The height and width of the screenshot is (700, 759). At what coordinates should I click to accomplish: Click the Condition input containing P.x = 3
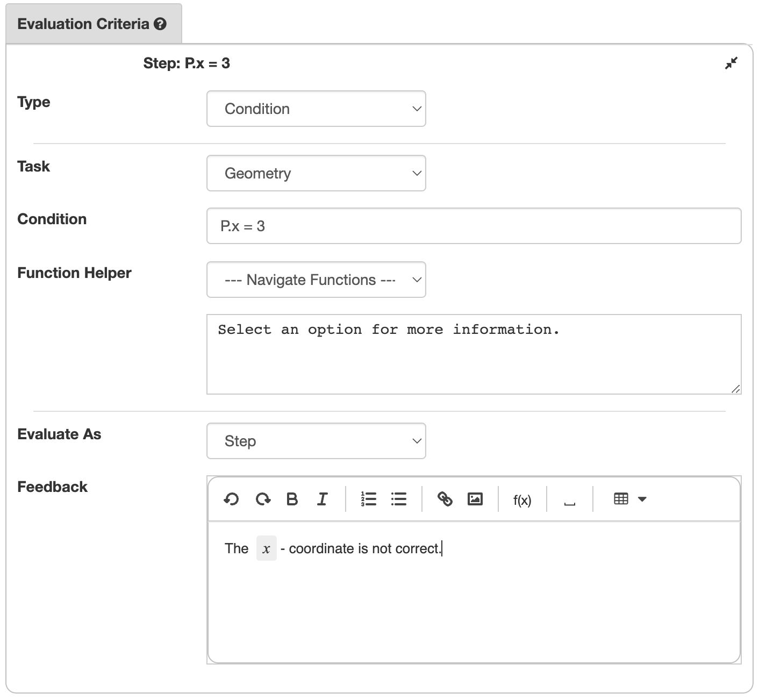click(473, 226)
